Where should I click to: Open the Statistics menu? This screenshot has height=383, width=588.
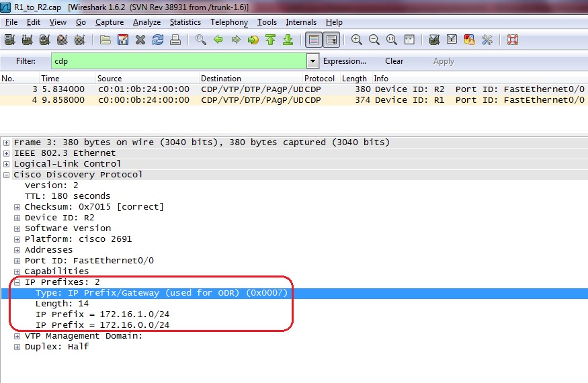[x=185, y=22]
